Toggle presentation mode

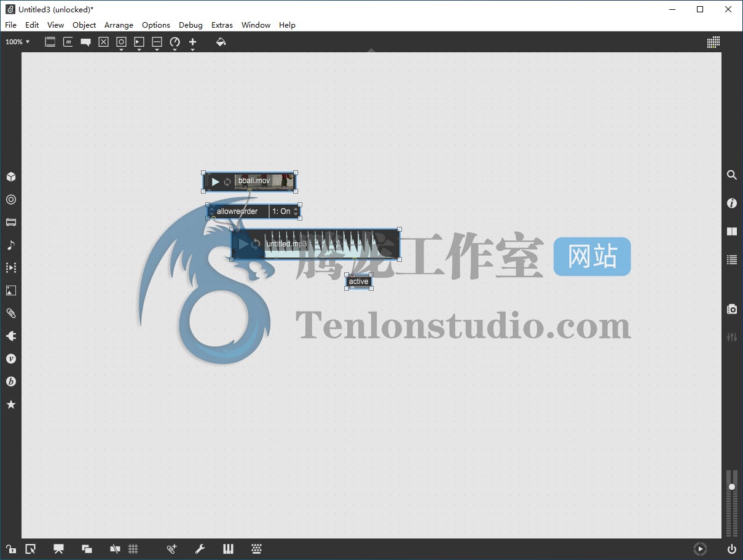pyautogui.click(x=58, y=549)
